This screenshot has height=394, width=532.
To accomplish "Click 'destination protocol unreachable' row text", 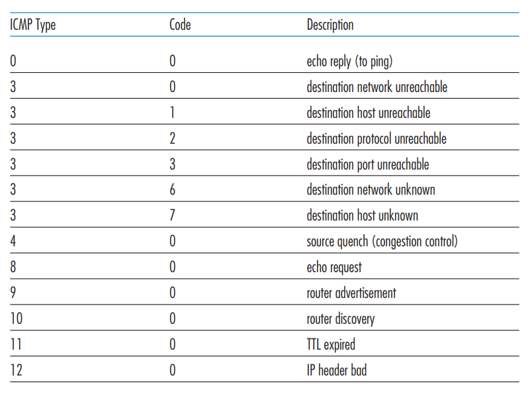I will pyautogui.click(x=377, y=138).
